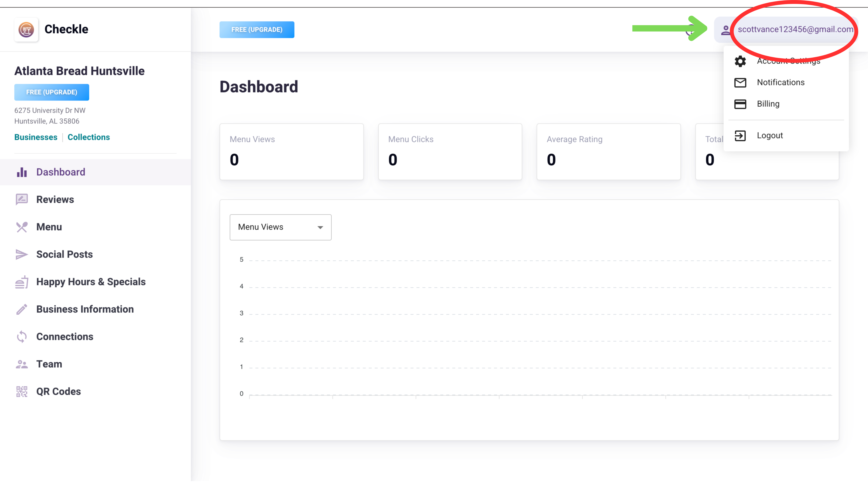Choose Logout from the account menu
The width and height of the screenshot is (868, 488).
tap(786, 136)
